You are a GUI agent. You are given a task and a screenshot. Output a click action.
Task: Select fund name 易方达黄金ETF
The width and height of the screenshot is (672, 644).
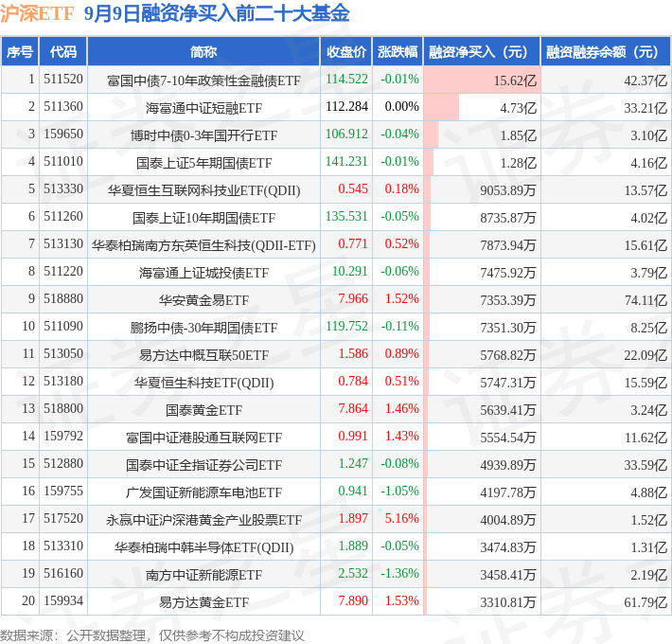coord(203,602)
